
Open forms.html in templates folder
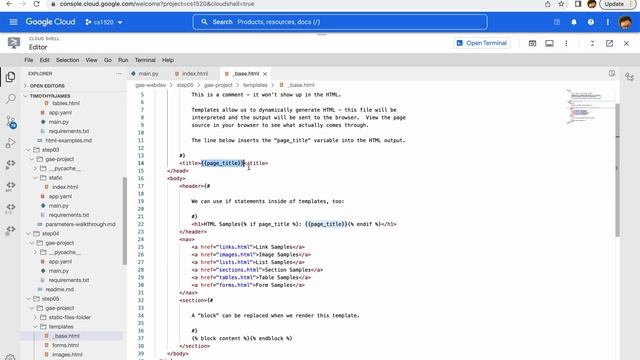65,345
